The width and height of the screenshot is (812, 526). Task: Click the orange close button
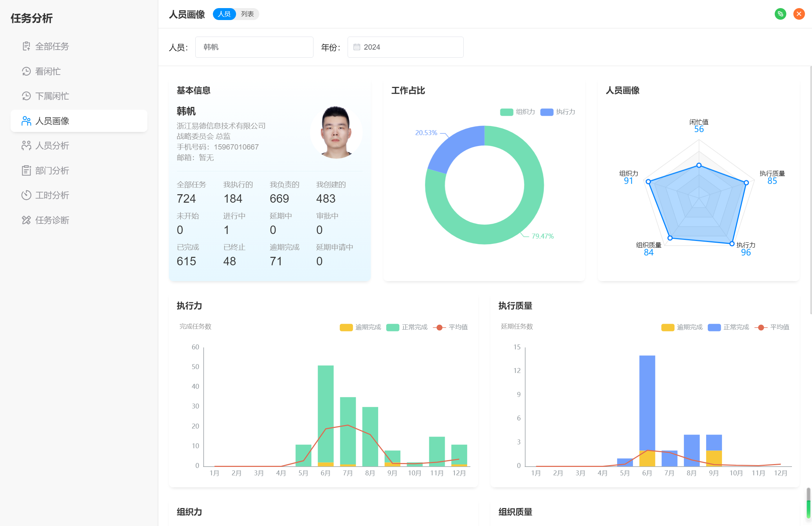tap(799, 14)
